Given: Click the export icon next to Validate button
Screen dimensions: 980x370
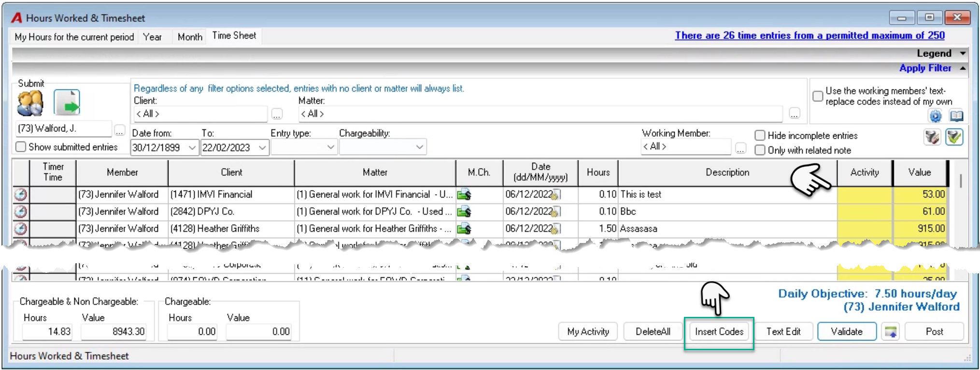Looking at the screenshot, I should (x=891, y=332).
